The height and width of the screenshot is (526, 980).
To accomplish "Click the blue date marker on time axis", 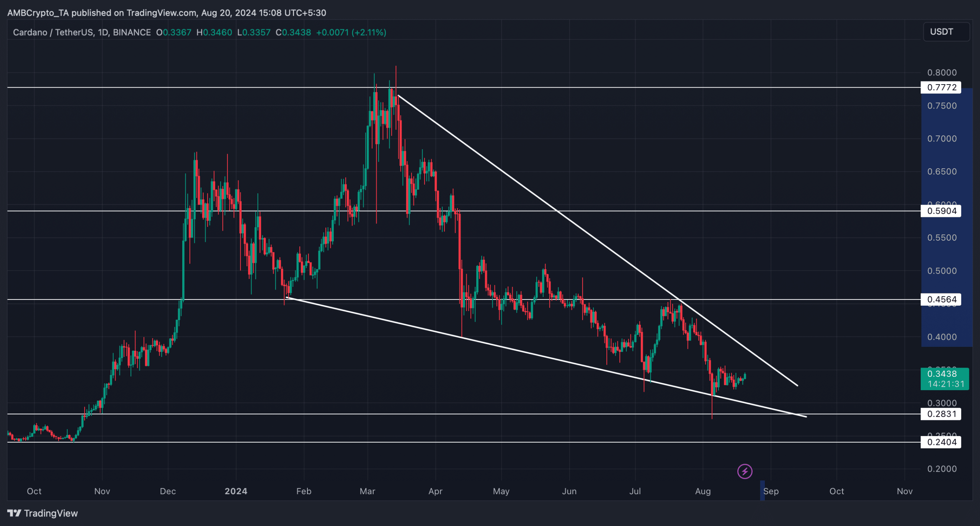I will tap(762, 490).
